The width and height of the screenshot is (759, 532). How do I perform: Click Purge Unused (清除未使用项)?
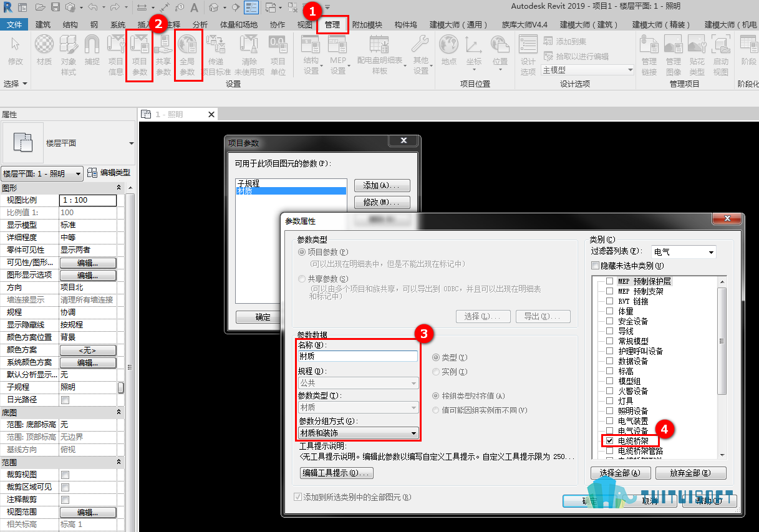pos(249,55)
